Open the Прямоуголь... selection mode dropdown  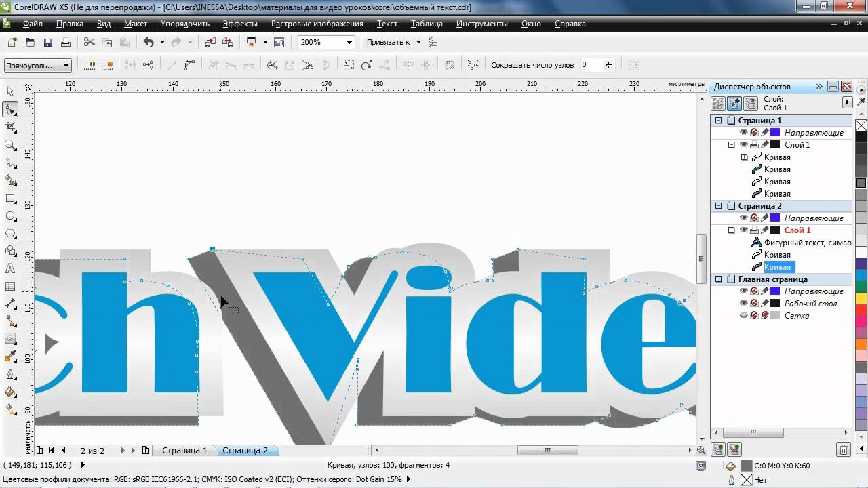66,66
